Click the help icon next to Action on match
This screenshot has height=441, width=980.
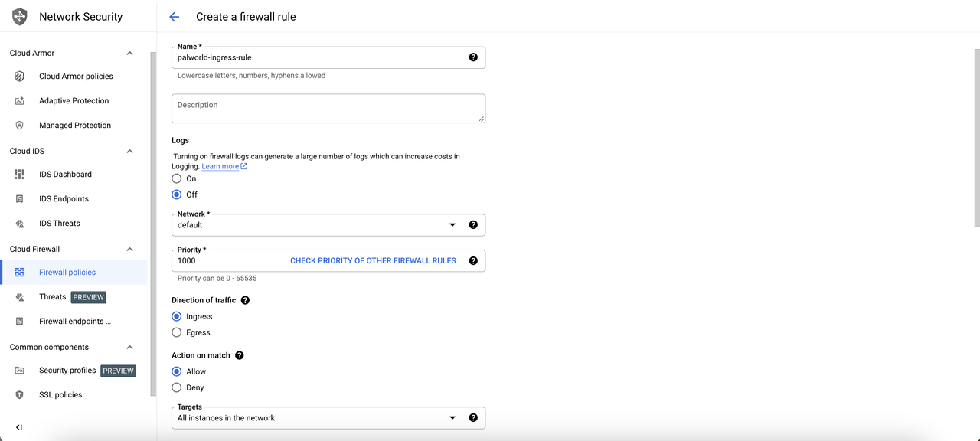click(240, 355)
